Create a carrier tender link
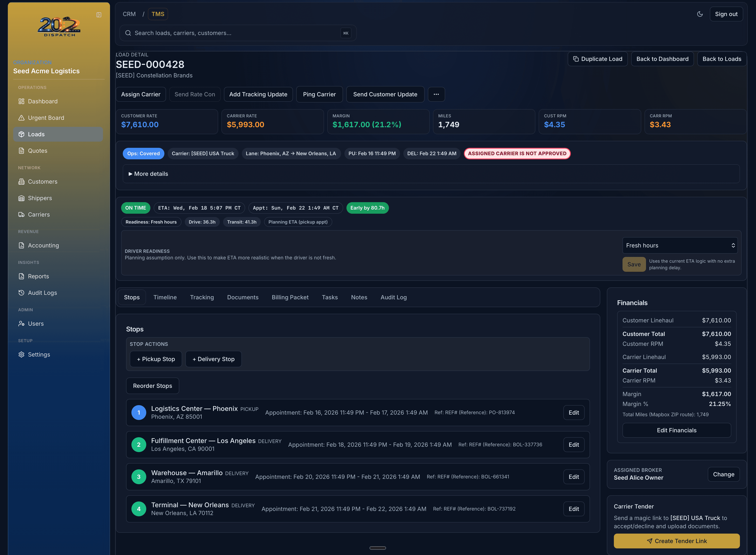 click(676, 541)
